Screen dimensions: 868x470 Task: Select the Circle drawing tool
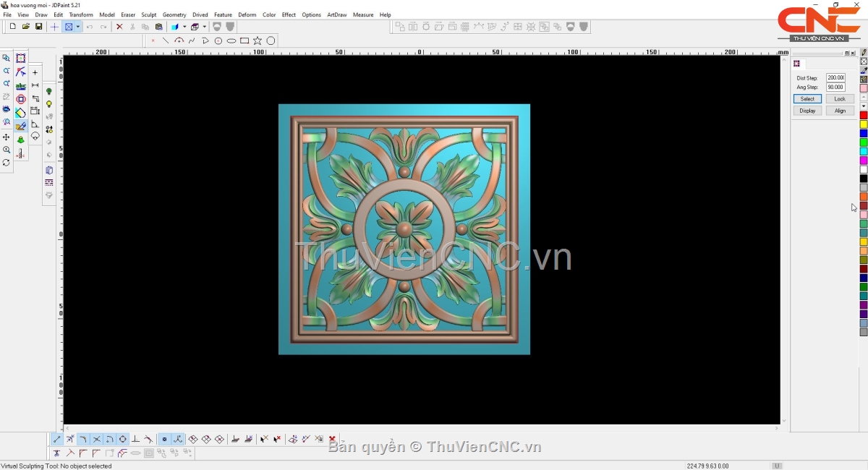pyautogui.click(x=271, y=41)
